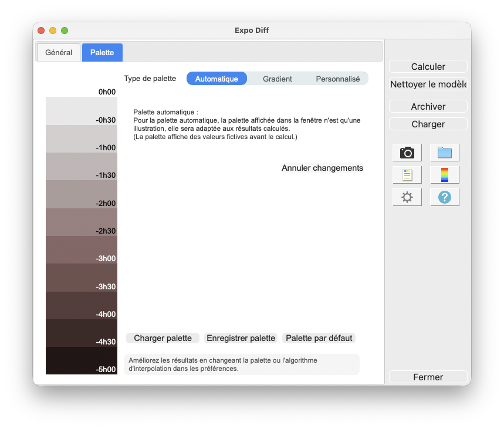Select the Personnalisé palette type
The width and height of the screenshot is (504, 429).
(338, 79)
